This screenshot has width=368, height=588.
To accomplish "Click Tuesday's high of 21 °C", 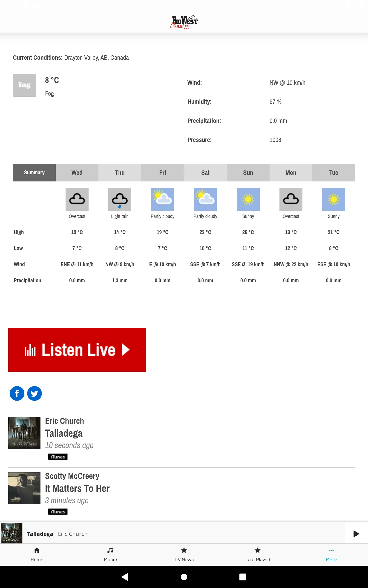I will point(334,232).
